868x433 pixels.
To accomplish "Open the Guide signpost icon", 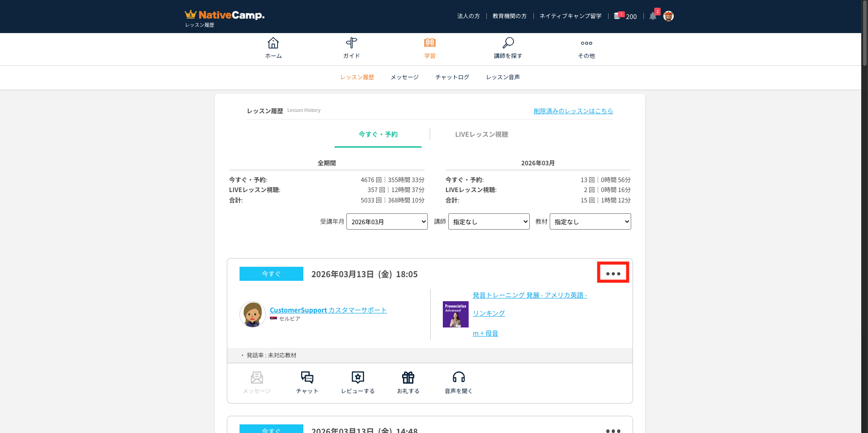I will click(x=351, y=43).
